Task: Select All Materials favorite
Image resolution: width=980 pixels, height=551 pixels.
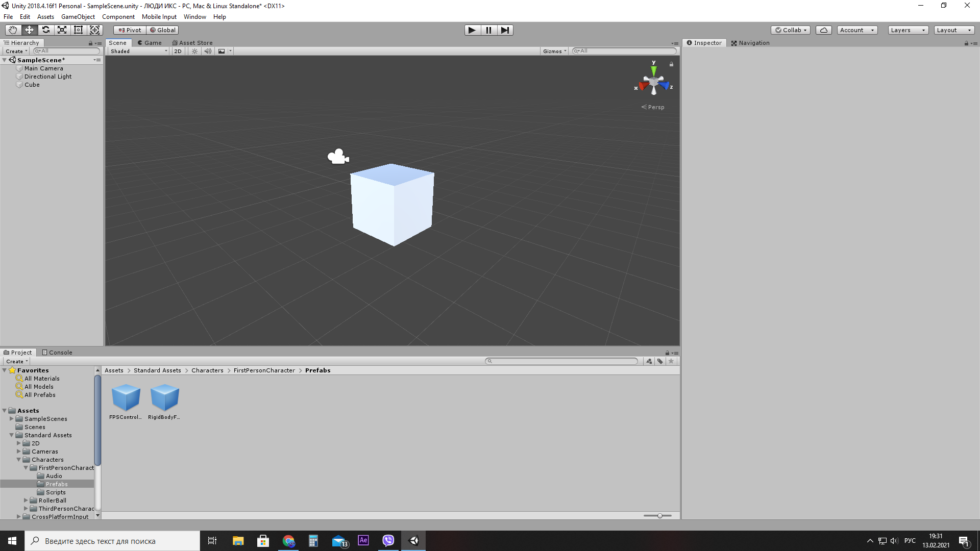Action: pyautogui.click(x=42, y=379)
